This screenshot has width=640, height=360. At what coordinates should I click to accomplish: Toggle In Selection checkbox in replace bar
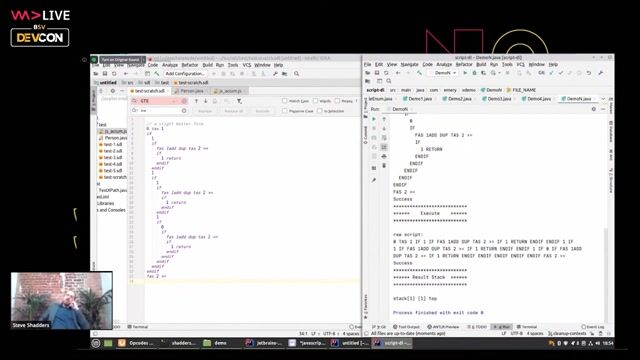[320, 111]
